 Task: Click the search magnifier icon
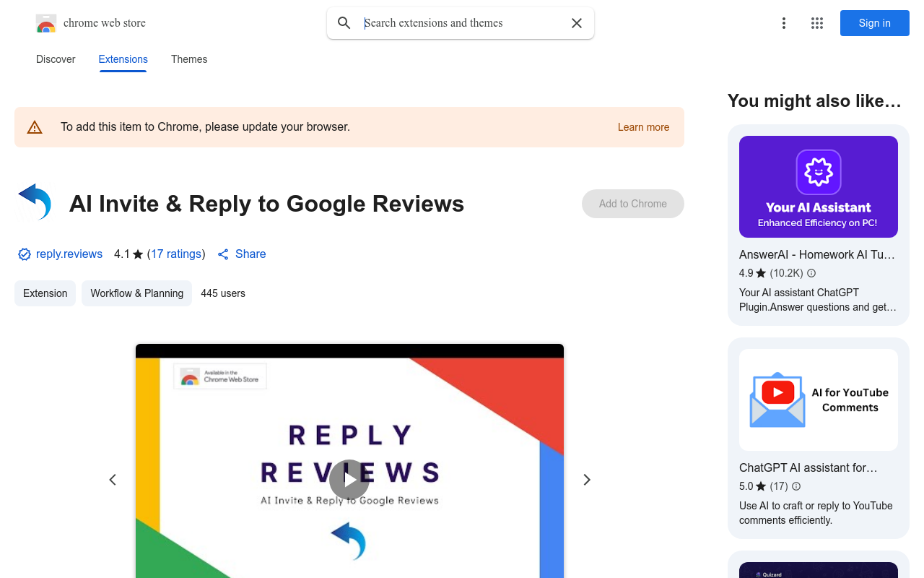pos(344,23)
